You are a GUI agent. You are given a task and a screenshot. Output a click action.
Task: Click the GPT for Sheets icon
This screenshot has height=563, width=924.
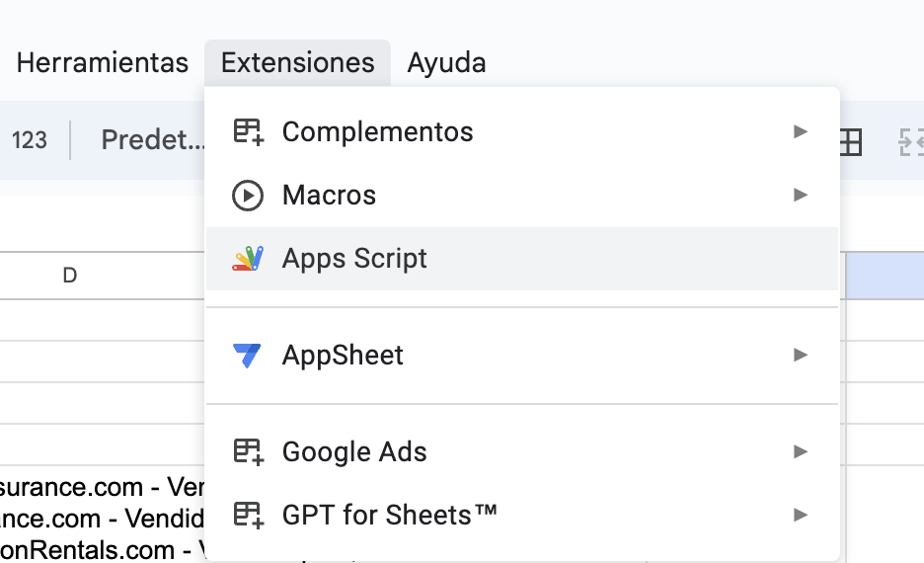248,516
